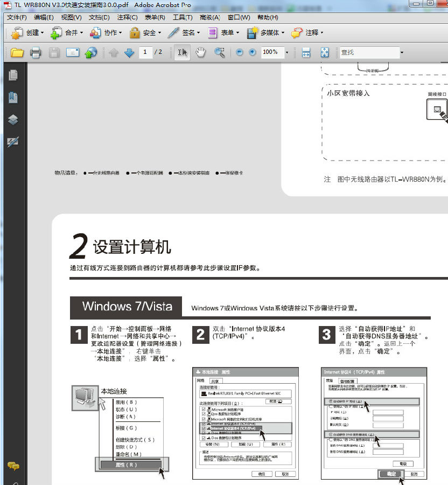The width and height of the screenshot is (448, 485).
Task: Open the 注释(C) menu
Action: 127,17
